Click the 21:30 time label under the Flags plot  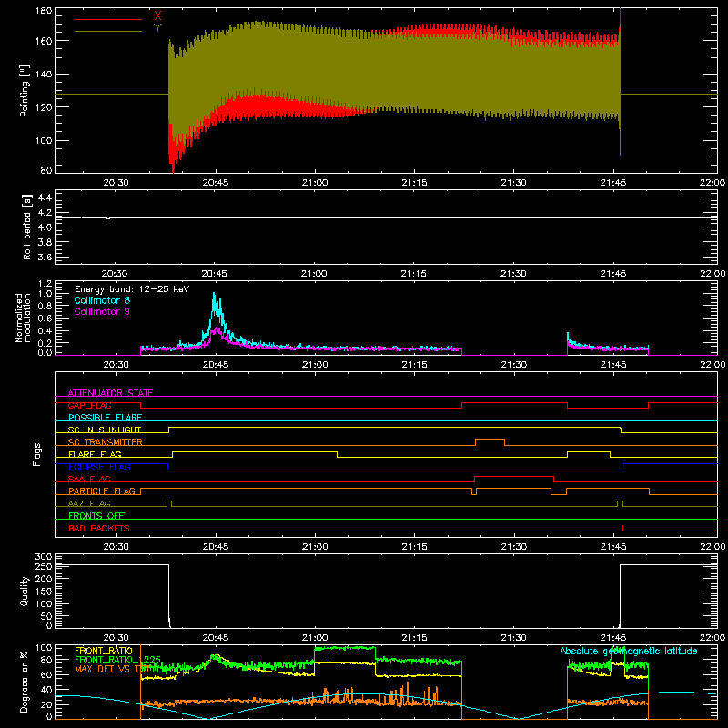[x=513, y=547]
